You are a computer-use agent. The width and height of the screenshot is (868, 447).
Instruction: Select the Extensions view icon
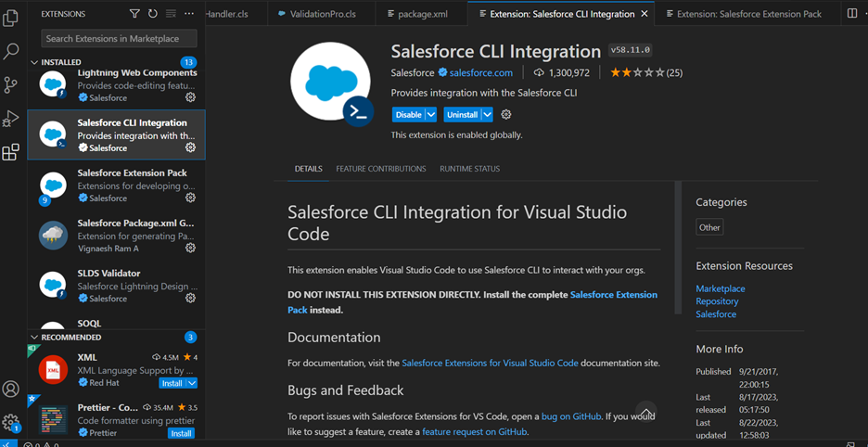point(10,152)
